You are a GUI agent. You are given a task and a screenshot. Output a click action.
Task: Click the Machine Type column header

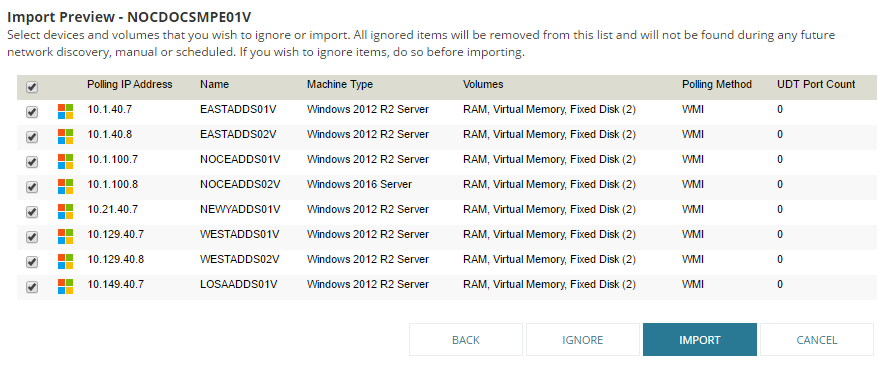[x=340, y=84]
